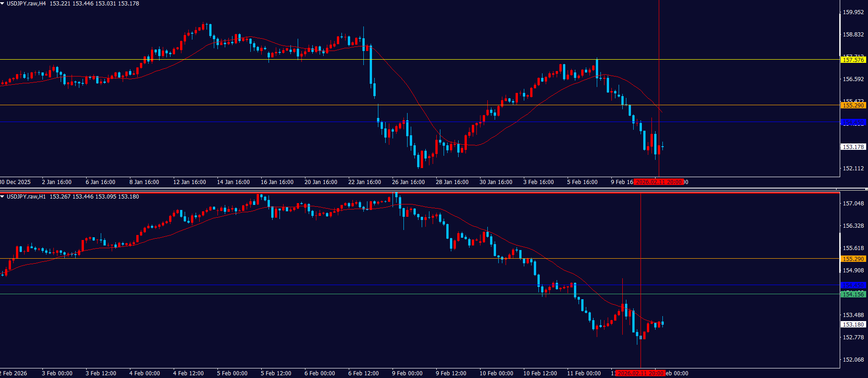Click the white 153.180 current price label

[x=852, y=324]
